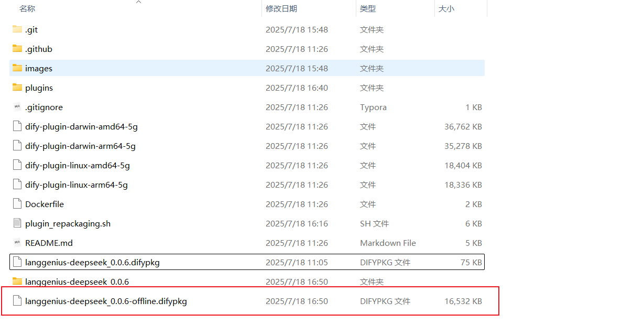This screenshot has width=644, height=335.
Task: Click the dify-plugin-linux-amd64-5g file icon
Action: [17, 165]
